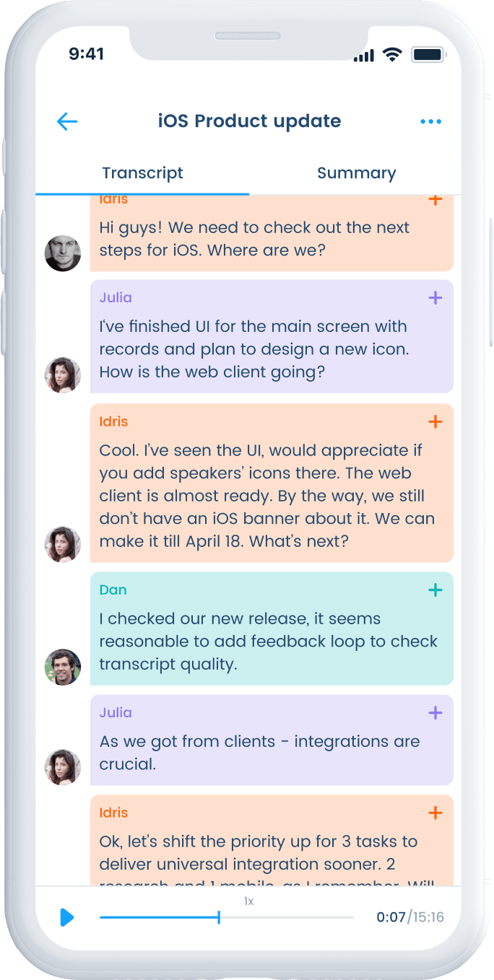
Task: Switch to the Transcript tab
Action: (142, 173)
